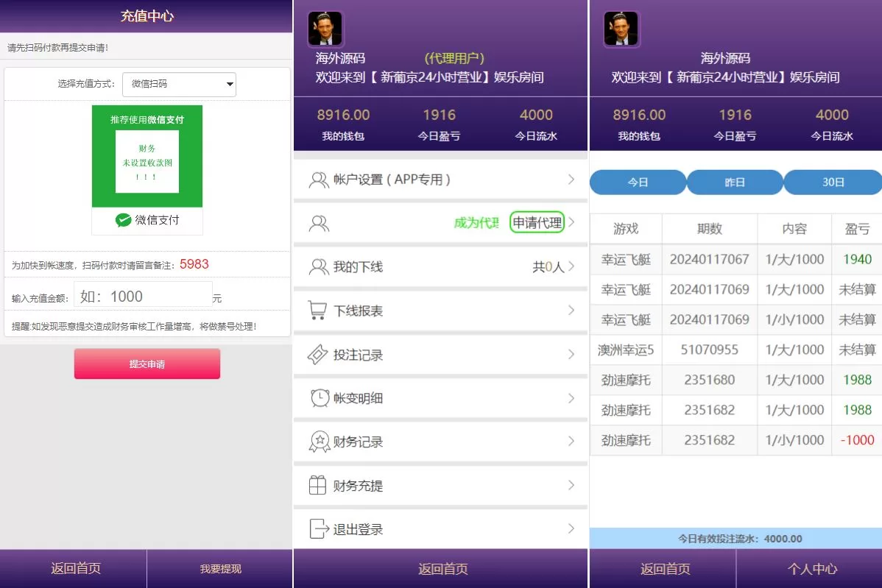Select the 今日 tab
The height and width of the screenshot is (588, 882).
point(638,182)
